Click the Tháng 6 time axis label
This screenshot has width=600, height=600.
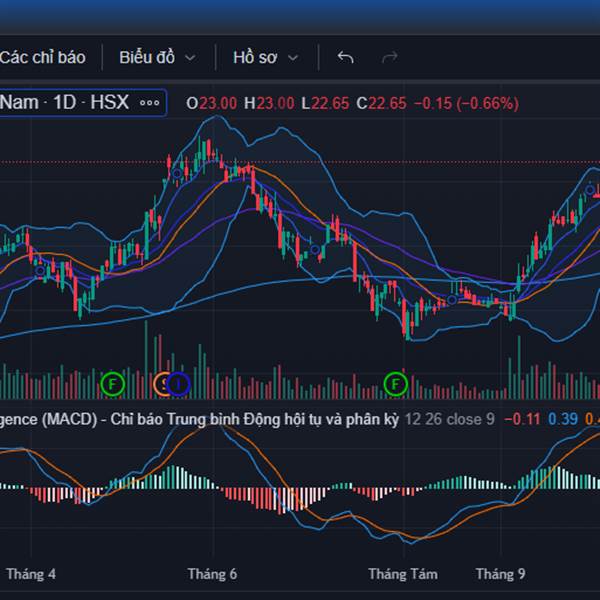(212, 574)
